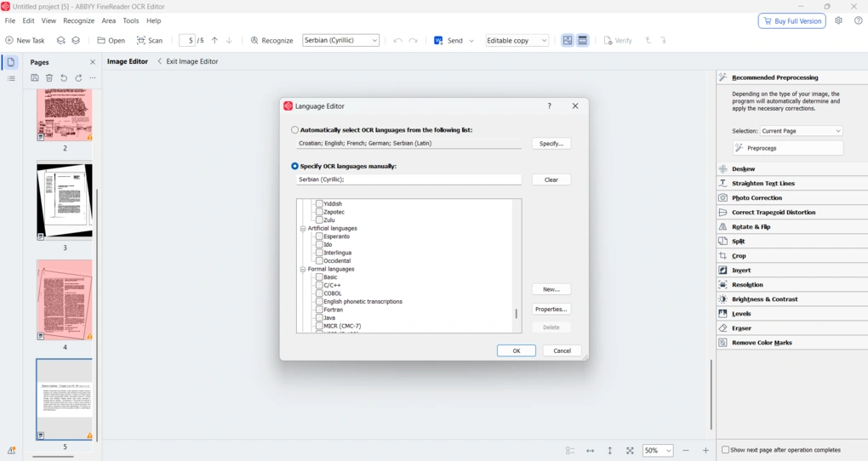Open Selection Current Page dropdown
Viewport: 868px width, 461px height.
click(x=801, y=131)
